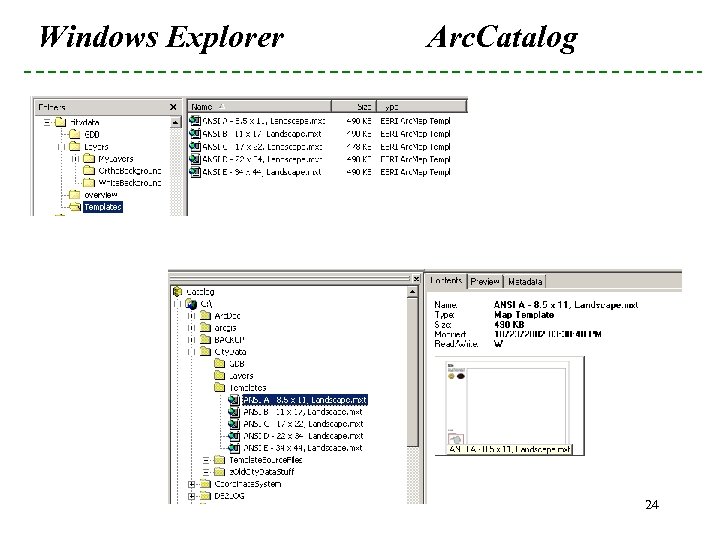720x540 pixels.
Task: Sort Explorer files by Size column
Action: 354,107
